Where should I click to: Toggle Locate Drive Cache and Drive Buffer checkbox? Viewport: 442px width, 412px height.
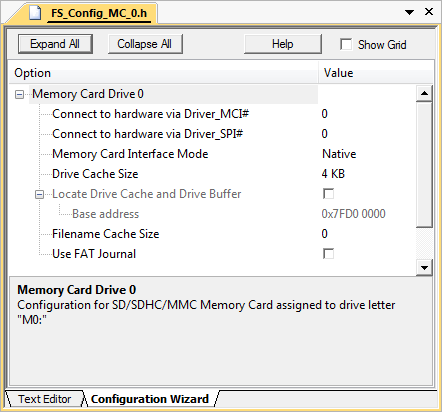[328, 194]
